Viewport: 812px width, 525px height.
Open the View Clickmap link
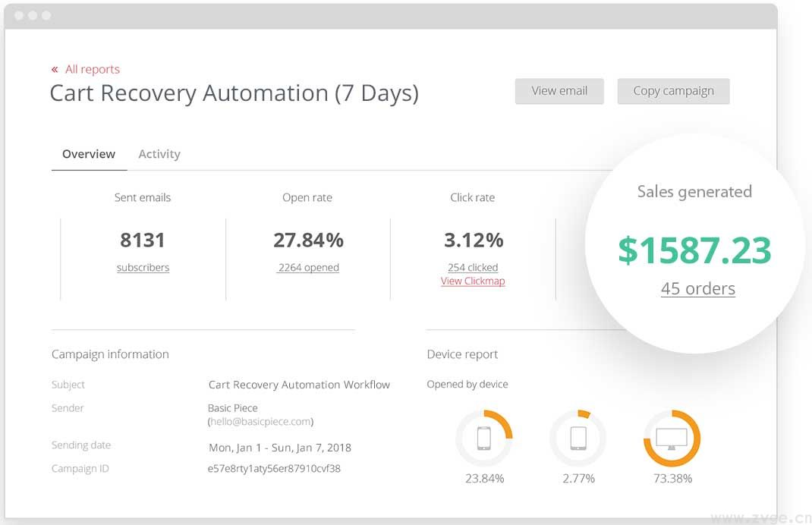[473, 281]
